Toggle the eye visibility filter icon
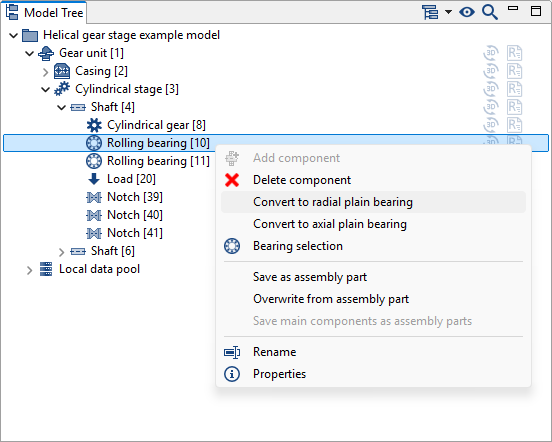552x442 pixels. [x=467, y=12]
